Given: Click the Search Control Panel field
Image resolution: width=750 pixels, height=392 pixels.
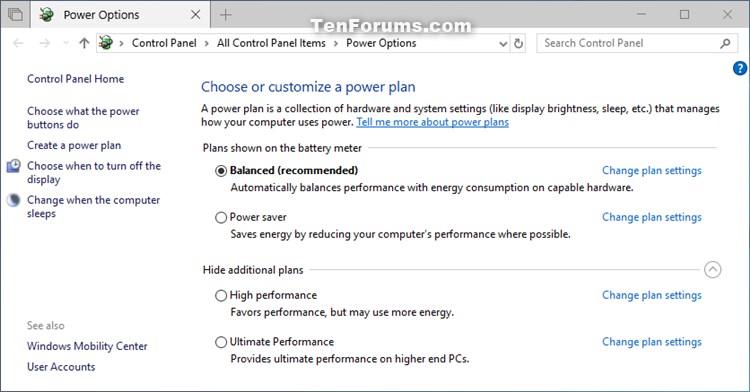Looking at the screenshot, I should pos(627,43).
